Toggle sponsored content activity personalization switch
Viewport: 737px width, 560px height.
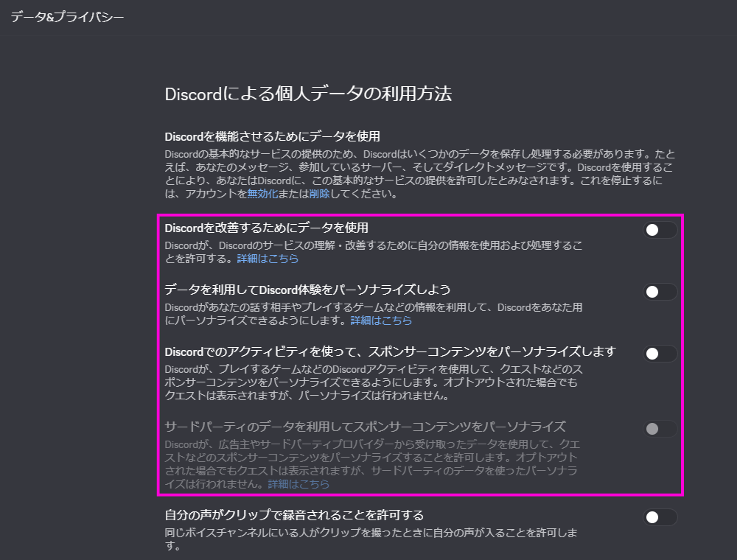[660, 354]
